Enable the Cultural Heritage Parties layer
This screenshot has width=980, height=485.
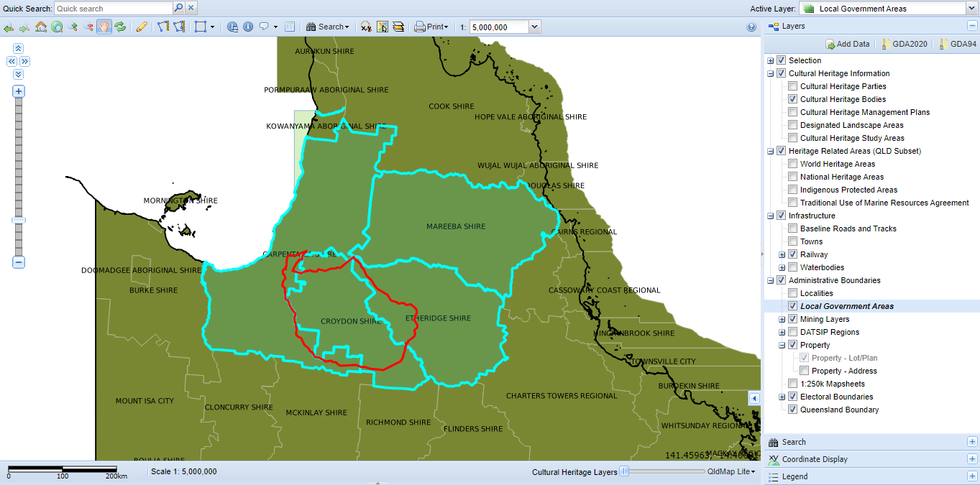coord(792,86)
